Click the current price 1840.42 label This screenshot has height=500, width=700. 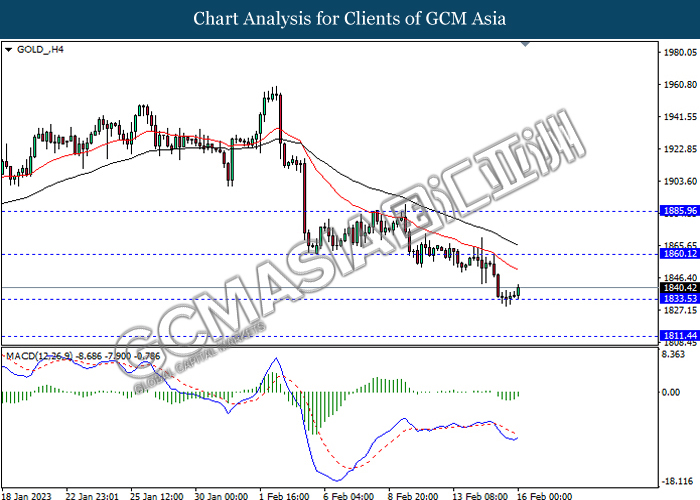point(679,288)
